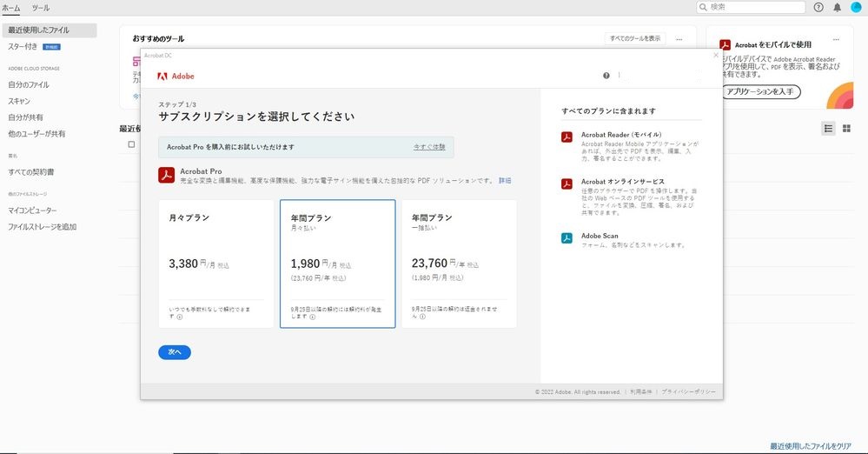Image resolution: width=868 pixels, height=454 pixels.
Task: Open the mobile card more options ellipsis
Action: pos(836,39)
